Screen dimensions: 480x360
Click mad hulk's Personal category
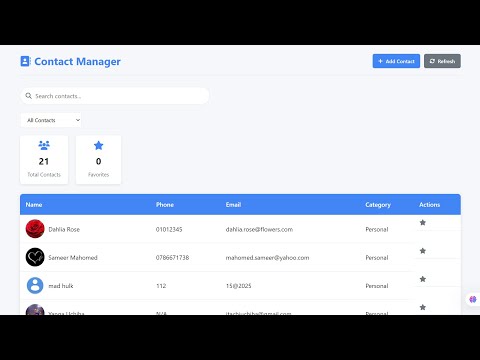pos(377,286)
